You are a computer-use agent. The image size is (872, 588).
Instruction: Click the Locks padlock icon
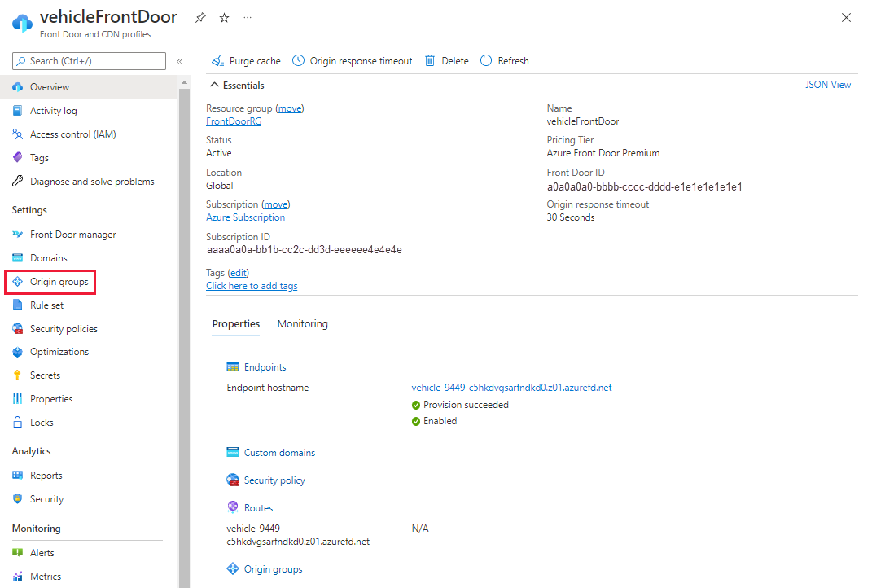(x=18, y=422)
